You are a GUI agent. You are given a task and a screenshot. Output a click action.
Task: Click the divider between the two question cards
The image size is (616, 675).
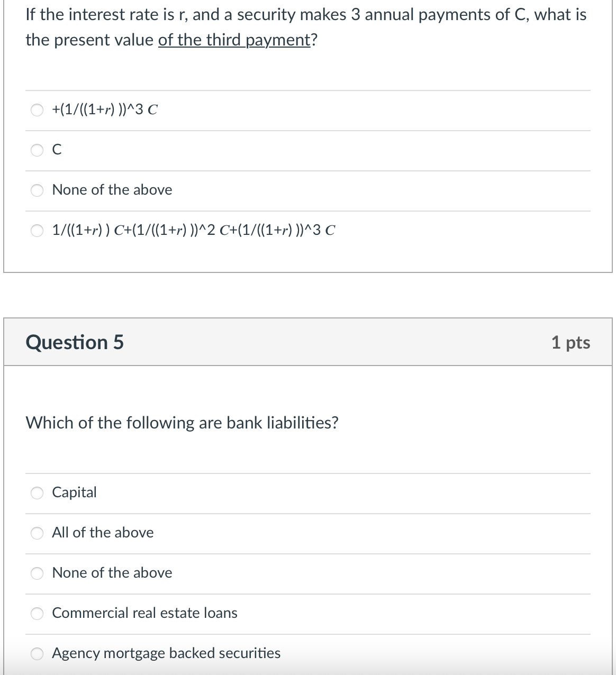307,294
